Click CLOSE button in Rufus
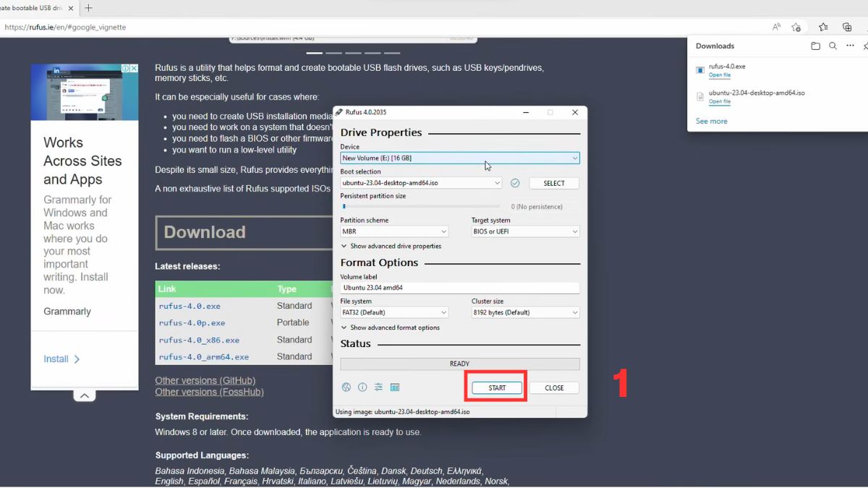The width and height of the screenshot is (868, 488). point(554,388)
